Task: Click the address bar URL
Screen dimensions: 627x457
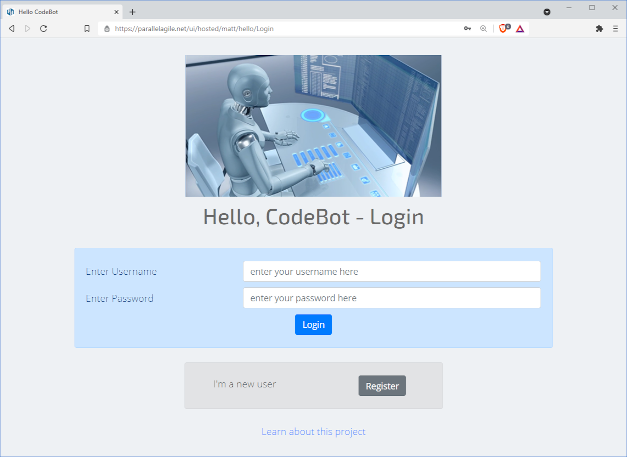Action: [194, 29]
